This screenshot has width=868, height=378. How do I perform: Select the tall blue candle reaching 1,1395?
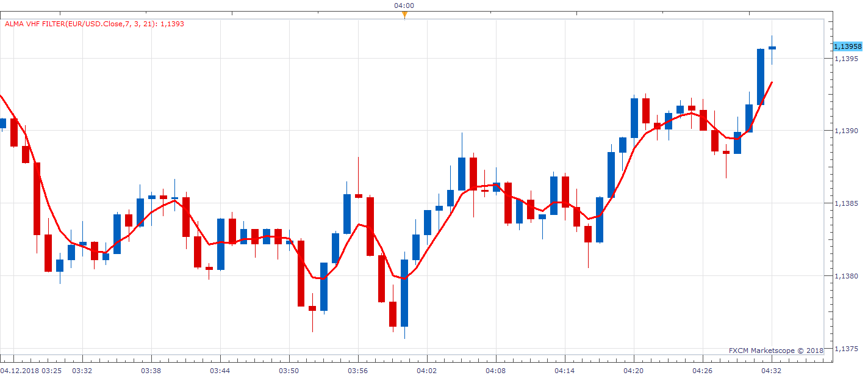tap(761, 76)
